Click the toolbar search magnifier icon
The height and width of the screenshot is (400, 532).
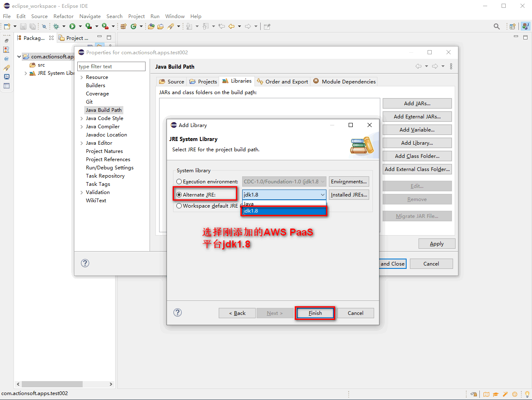[x=497, y=26]
